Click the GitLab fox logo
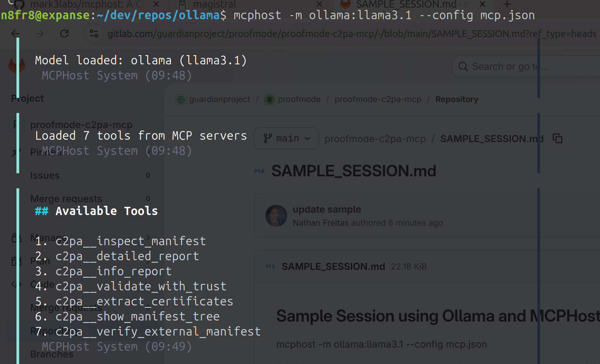The width and height of the screenshot is (600, 364). point(17,65)
